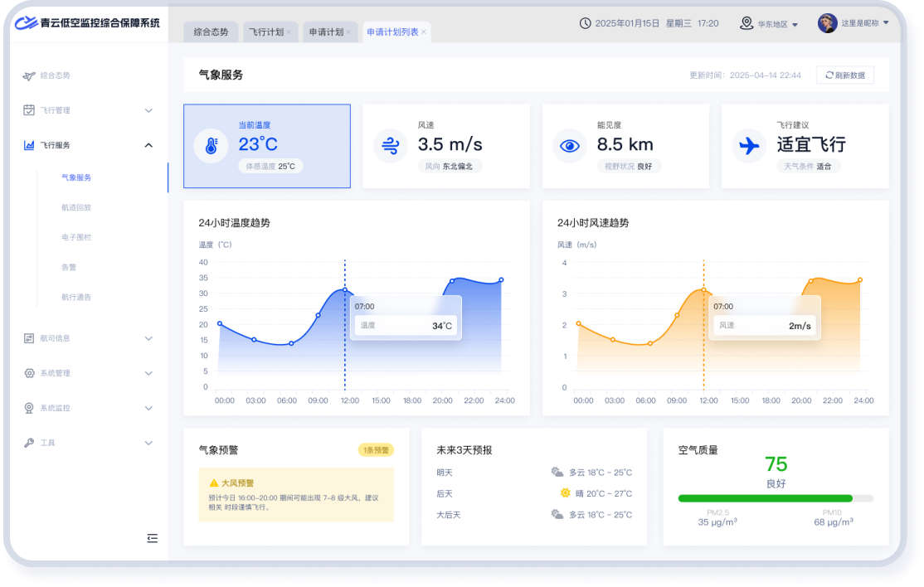924x587 pixels.
Task: Select 航迹回放 in the sidebar
Action: click(76, 207)
